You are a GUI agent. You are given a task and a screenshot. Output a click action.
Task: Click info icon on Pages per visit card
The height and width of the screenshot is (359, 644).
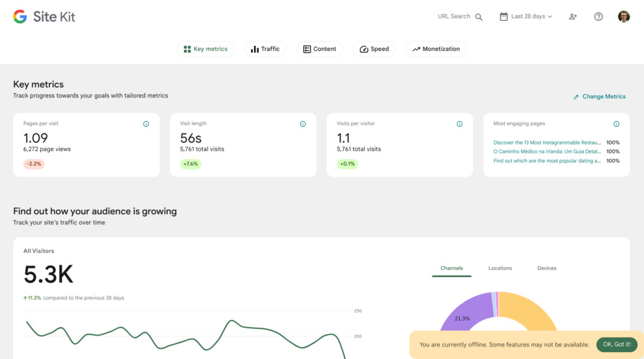click(146, 124)
